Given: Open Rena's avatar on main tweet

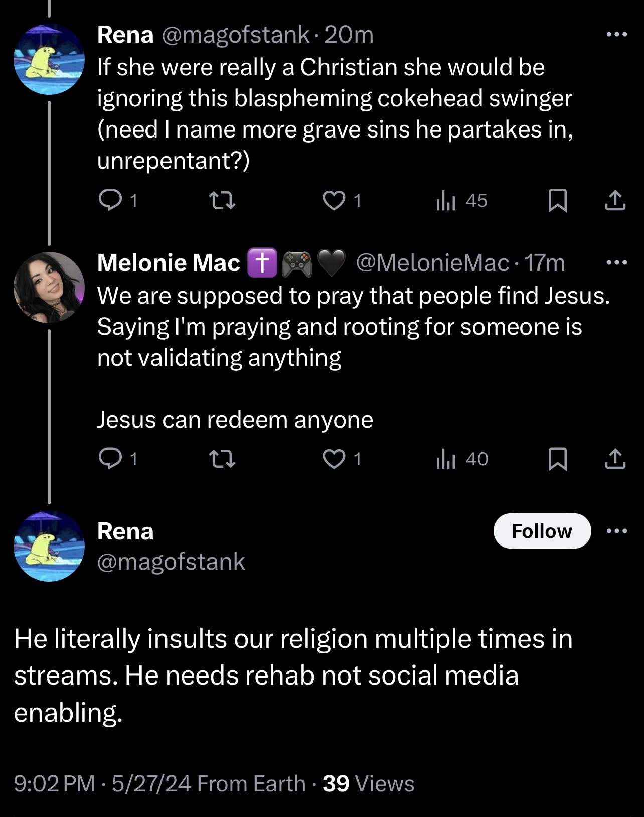Looking at the screenshot, I should (x=49, y=546).
